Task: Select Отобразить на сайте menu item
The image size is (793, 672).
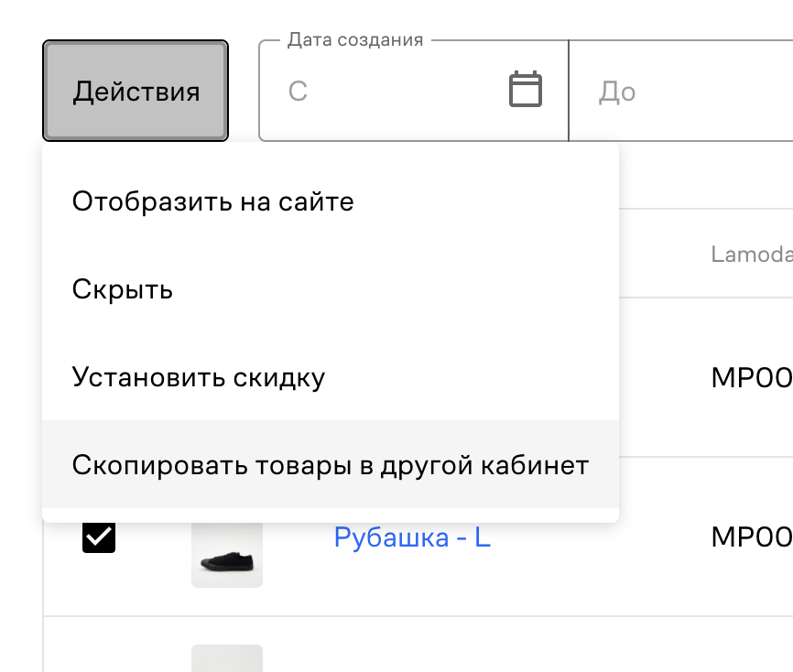Action: tap(212, 201)
